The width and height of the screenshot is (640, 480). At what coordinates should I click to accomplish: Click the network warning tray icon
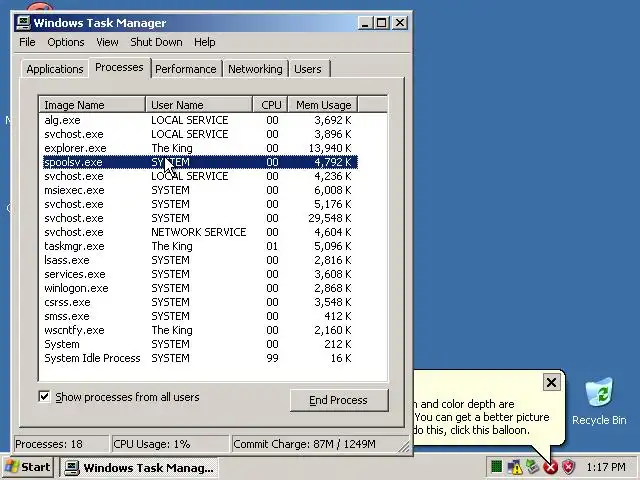tap(515, 466)
